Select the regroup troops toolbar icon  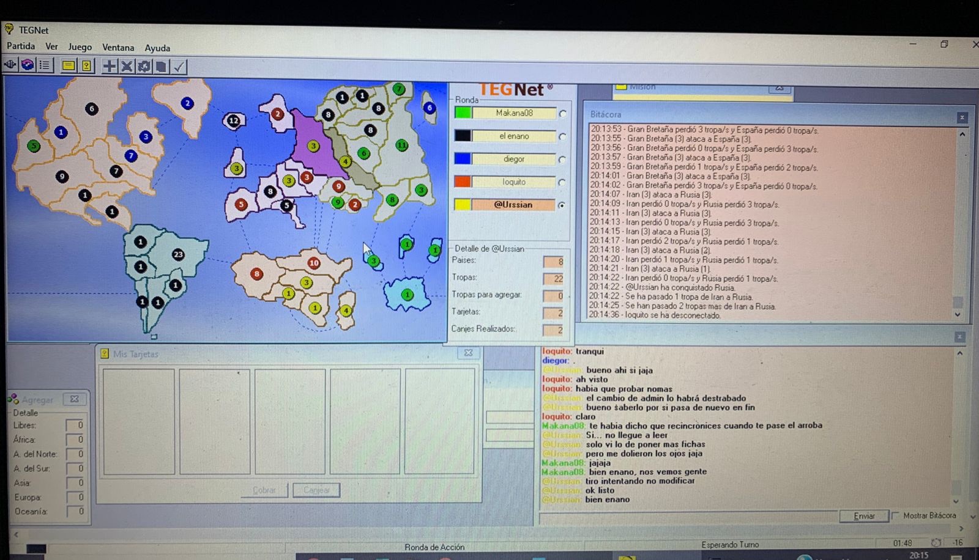pos(144,66)
